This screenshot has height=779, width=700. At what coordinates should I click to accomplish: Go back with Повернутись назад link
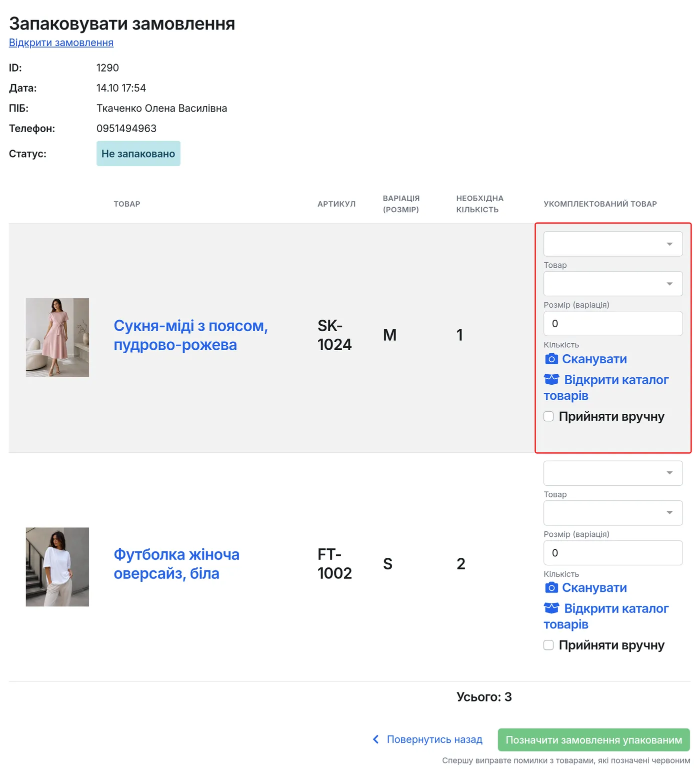coord(434,739)
